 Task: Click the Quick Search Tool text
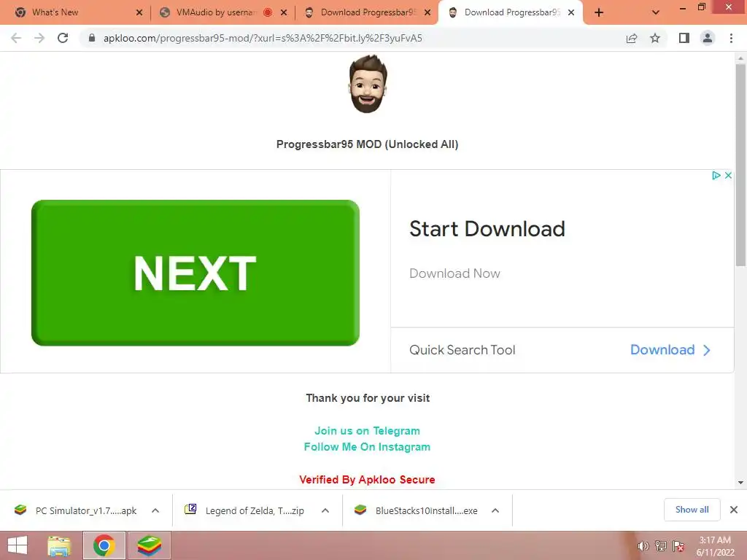pos(462,350)
